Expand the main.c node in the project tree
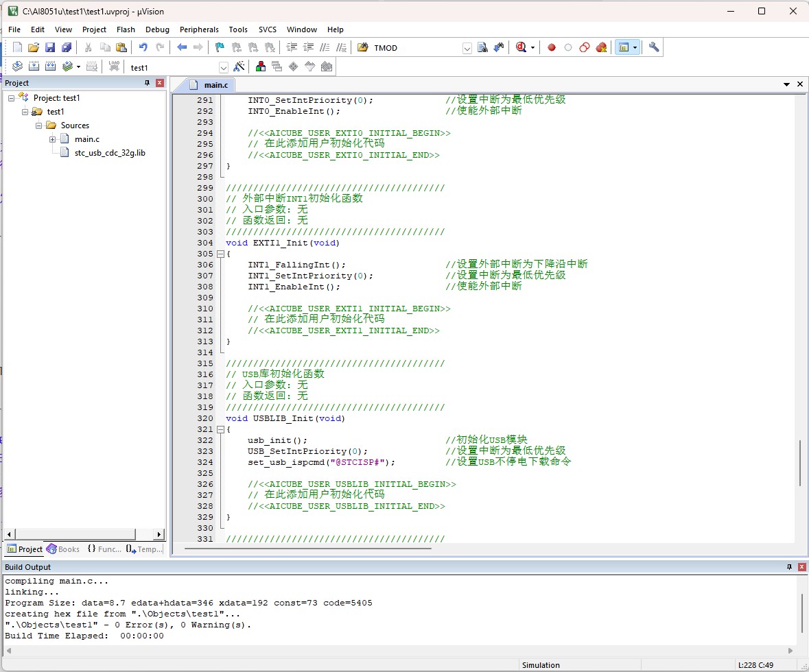Screen dimensions: 809x672 pyautogui.click(x=53, y=139)
